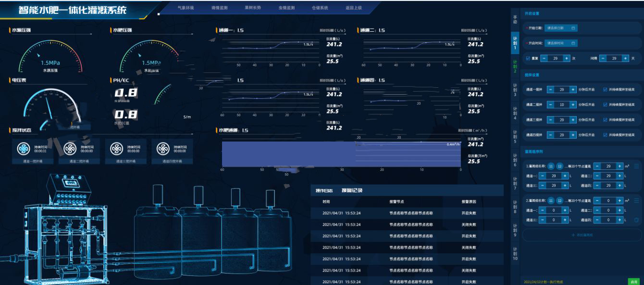Uncheck 并持续搅拌至结束 for 通道一搅拌
This screenshot has width=644, height=285.
point(605,90)
